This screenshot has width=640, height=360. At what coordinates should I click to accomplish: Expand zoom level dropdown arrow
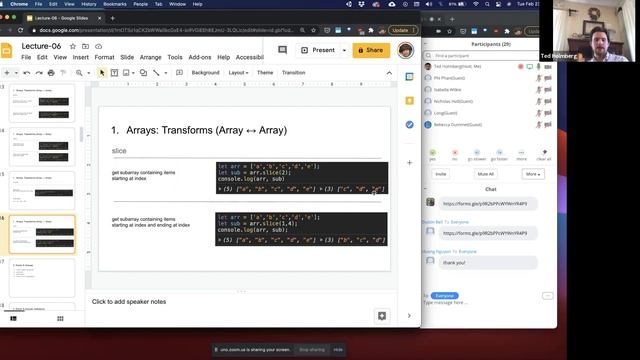[89, 73]
